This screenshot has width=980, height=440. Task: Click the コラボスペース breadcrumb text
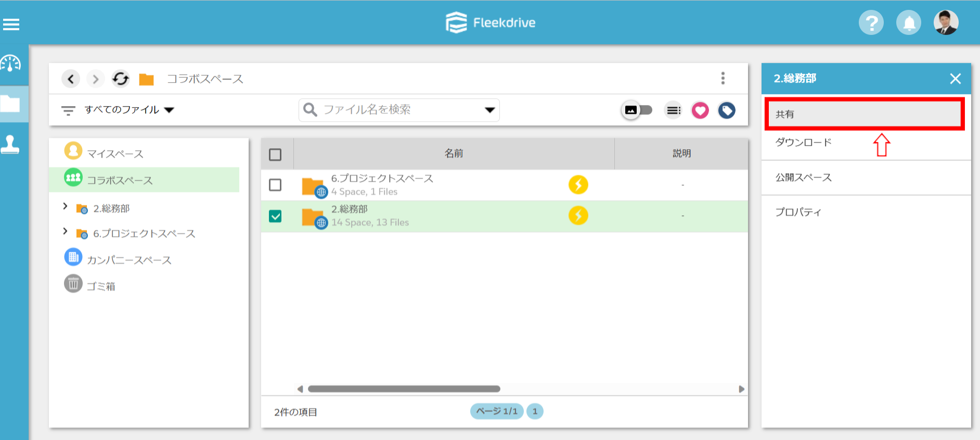click(x=205, y=79)
